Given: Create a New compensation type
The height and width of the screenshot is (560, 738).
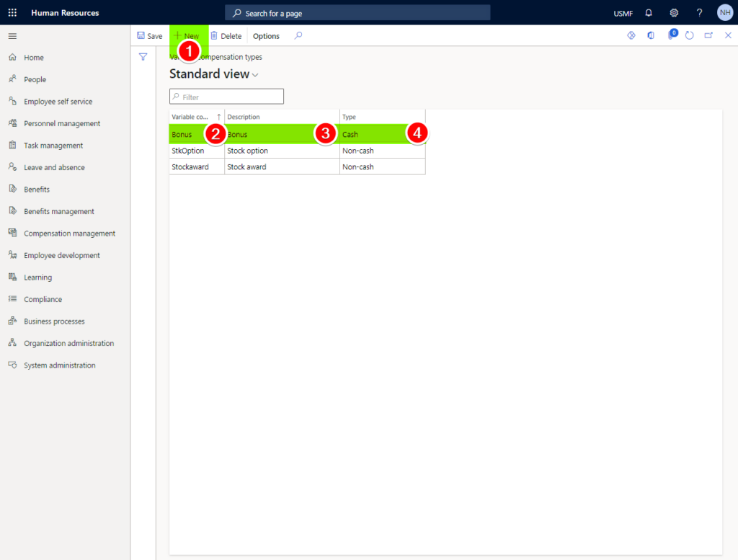Looking at the screenshot, I should [x=188, y=36].
